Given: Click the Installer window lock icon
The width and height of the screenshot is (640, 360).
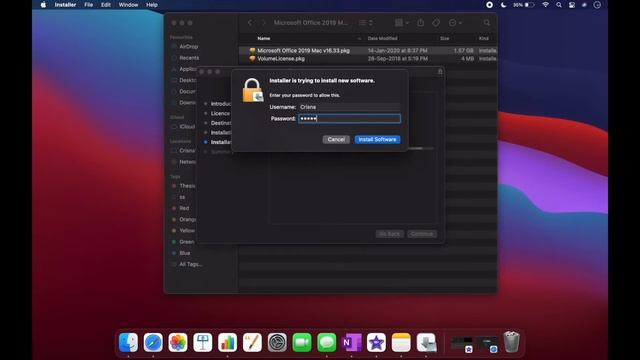Looking at the screenshot, I should [x=440, y=71].
